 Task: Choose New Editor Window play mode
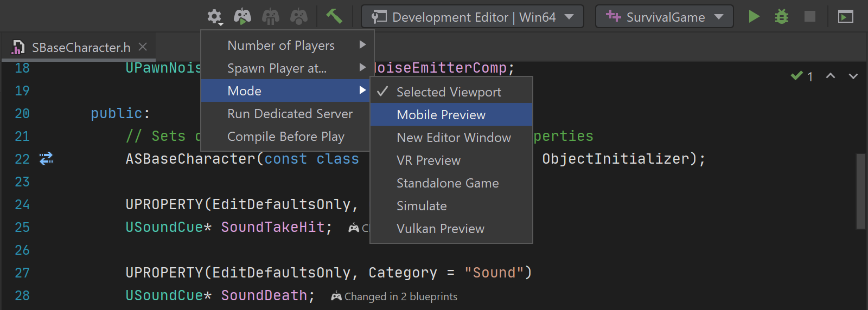(451, 138)
